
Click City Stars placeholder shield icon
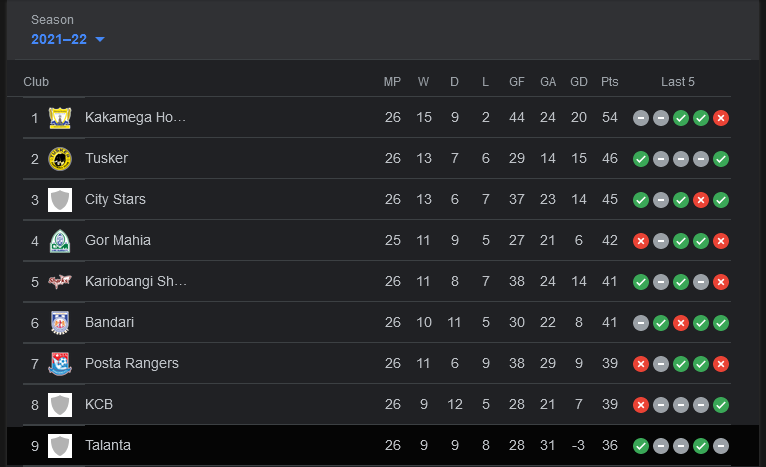point(60,200)
